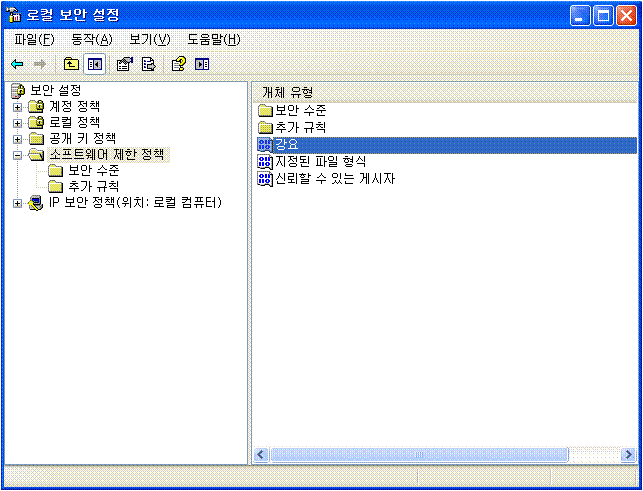The height and width of the screenshot is (491, 643).
Task: Select 공개 키 정책 in tree
Action: click(x=82, y=138)
